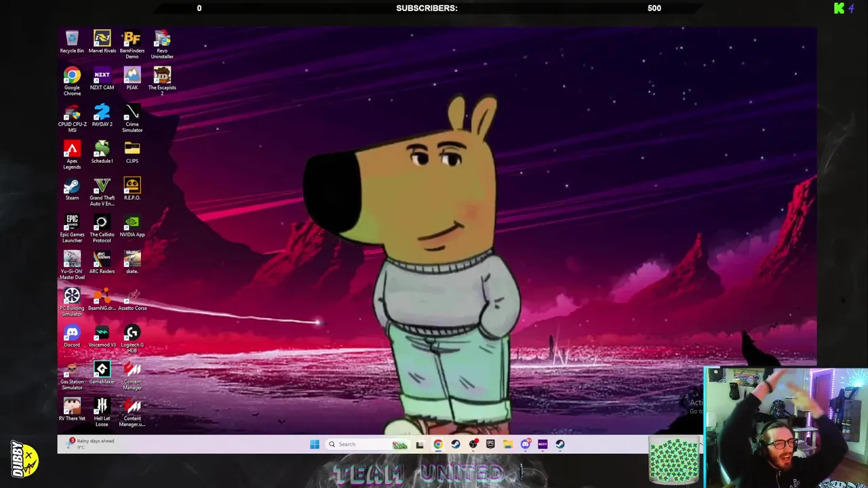The image size is (868, 488).
Task: Open the Rainy days ahead weather widget
Action: [91, 444]
